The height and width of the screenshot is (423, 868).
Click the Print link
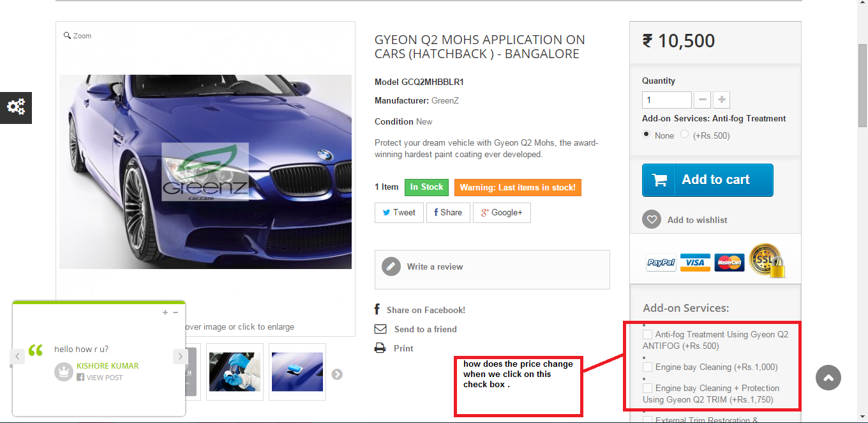403,348
